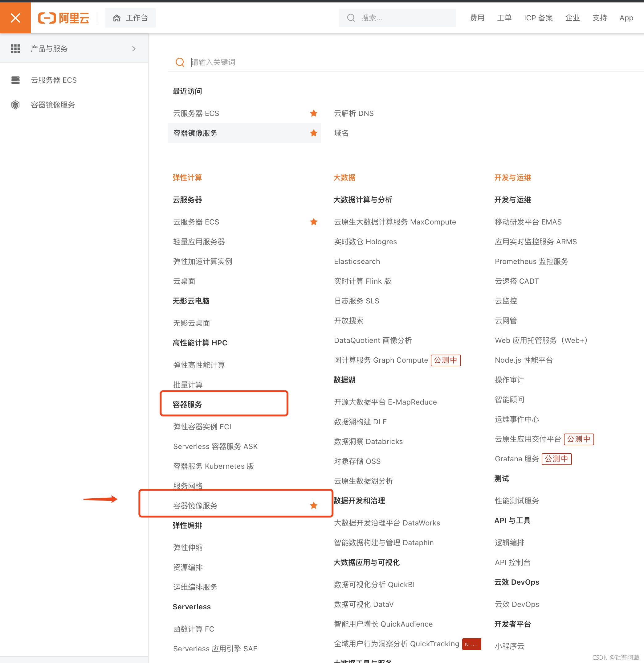The image size is (644, 663).
Task: Click the orange search icon beside keyword field
Action: (180, 62)
